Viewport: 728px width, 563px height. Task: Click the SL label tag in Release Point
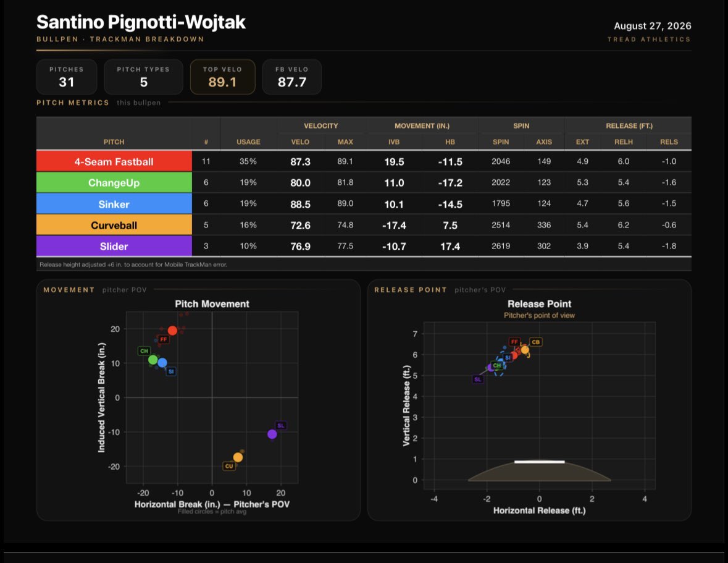click(x=478, y=379)
